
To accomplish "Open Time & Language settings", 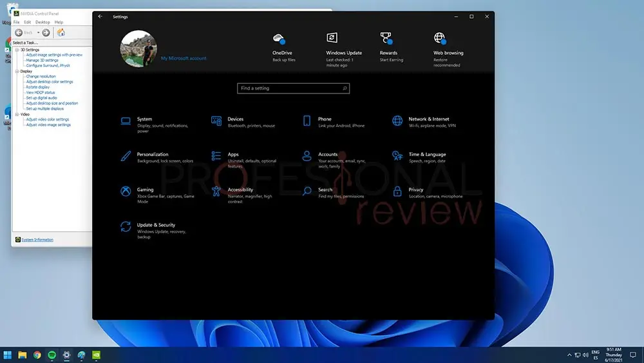I will click(419, 157).
